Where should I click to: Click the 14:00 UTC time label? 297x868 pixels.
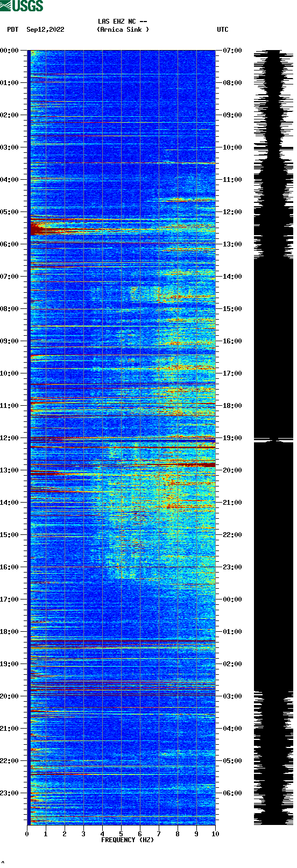tap(232, 277)
